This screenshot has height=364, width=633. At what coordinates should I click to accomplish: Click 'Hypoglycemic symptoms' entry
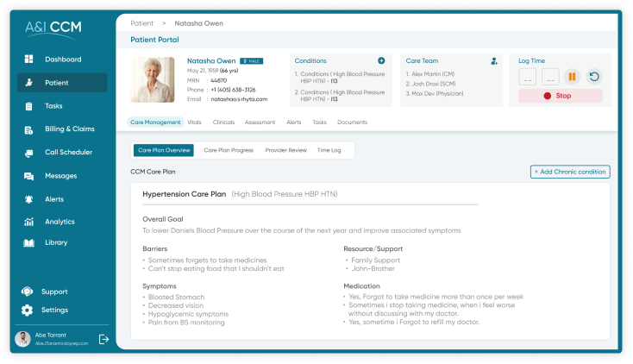(188, 314)
